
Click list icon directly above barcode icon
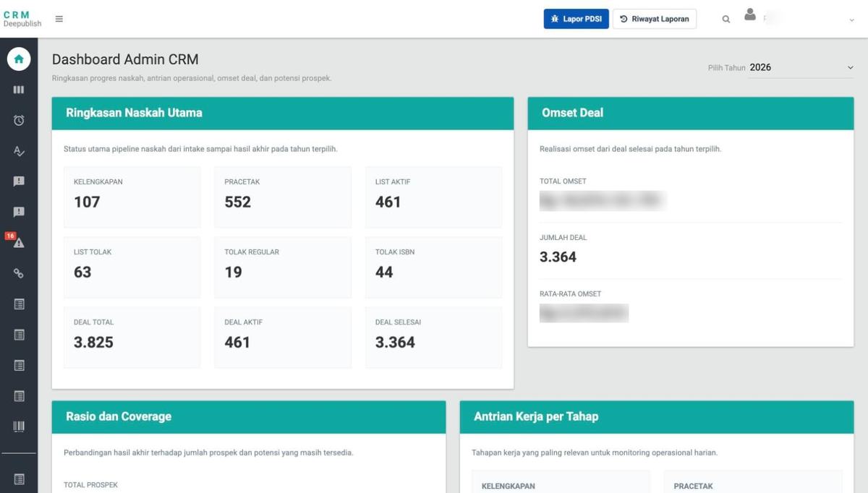click(x=19, y=396)
